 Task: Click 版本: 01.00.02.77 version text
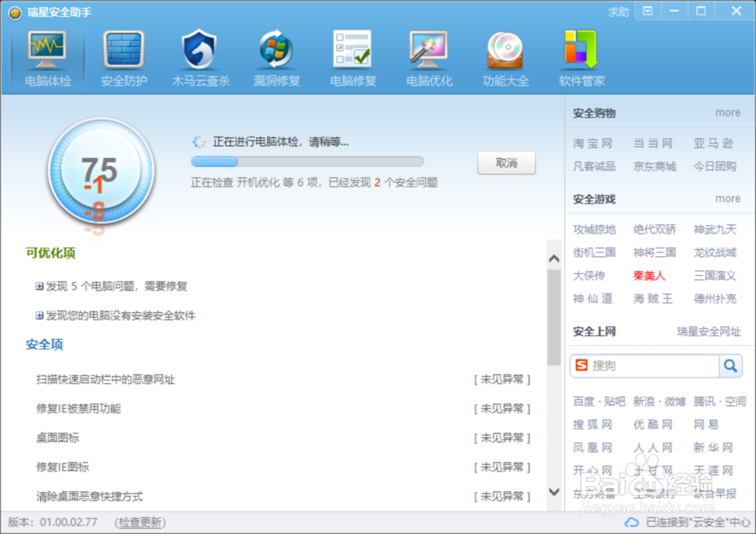pos(53,523)
